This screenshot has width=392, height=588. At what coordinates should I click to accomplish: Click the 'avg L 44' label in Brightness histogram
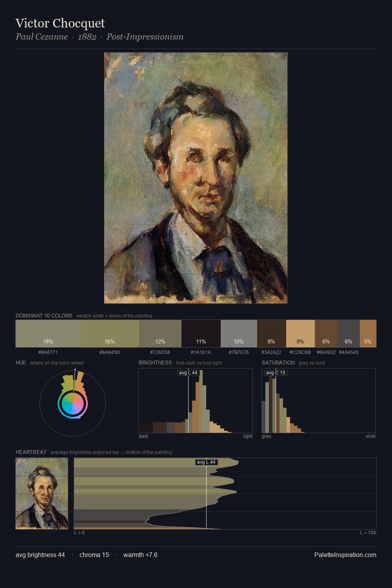click(x=188, y=373)
